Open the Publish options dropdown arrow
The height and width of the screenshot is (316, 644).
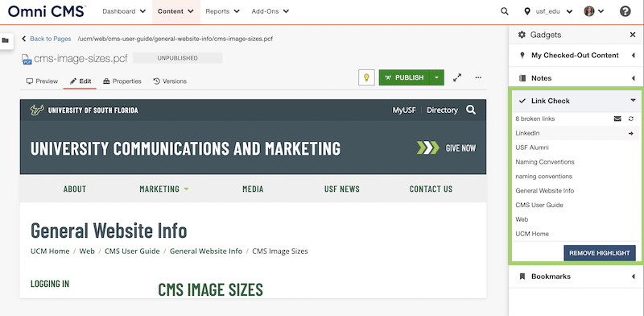point(436,77)
